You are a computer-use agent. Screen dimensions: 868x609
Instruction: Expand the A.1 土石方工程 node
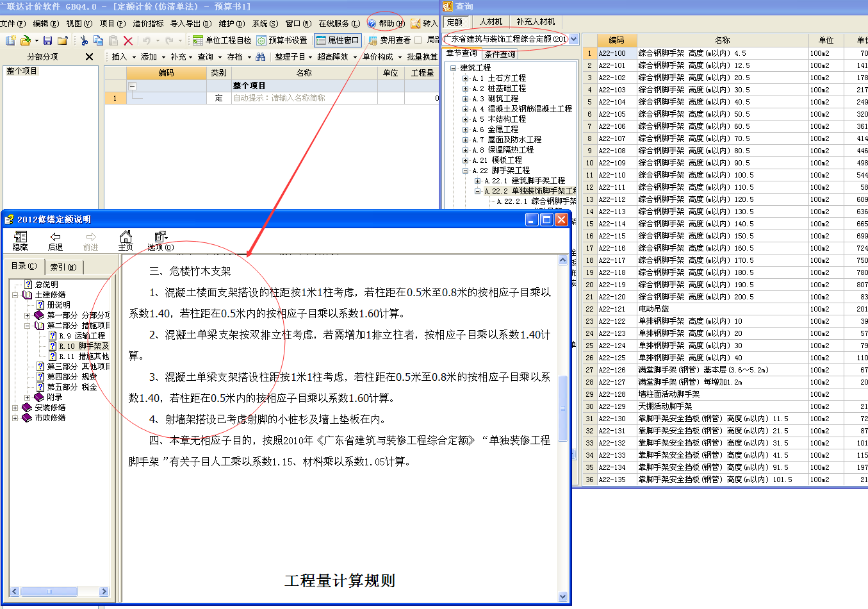pos(466,78)
